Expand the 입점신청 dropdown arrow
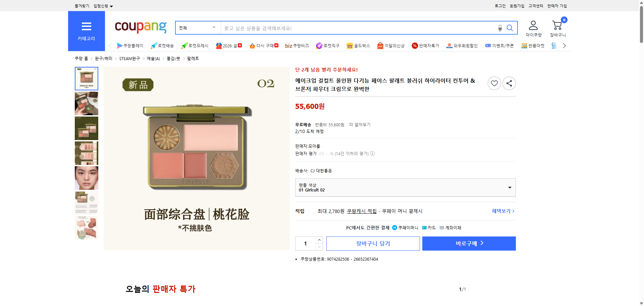This screenshot has width=644, height=306. coord(112,6)
